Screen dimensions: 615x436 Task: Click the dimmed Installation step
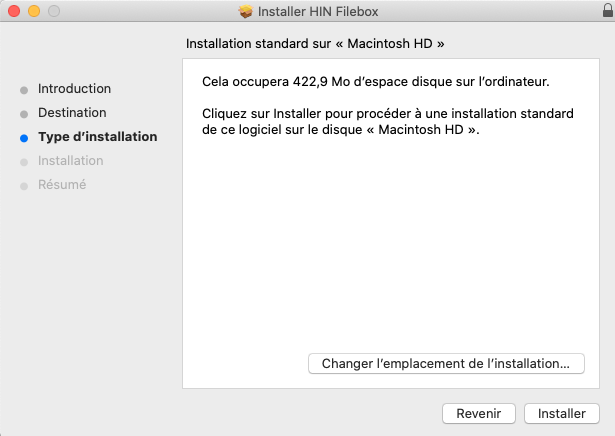tap(71, 160)
